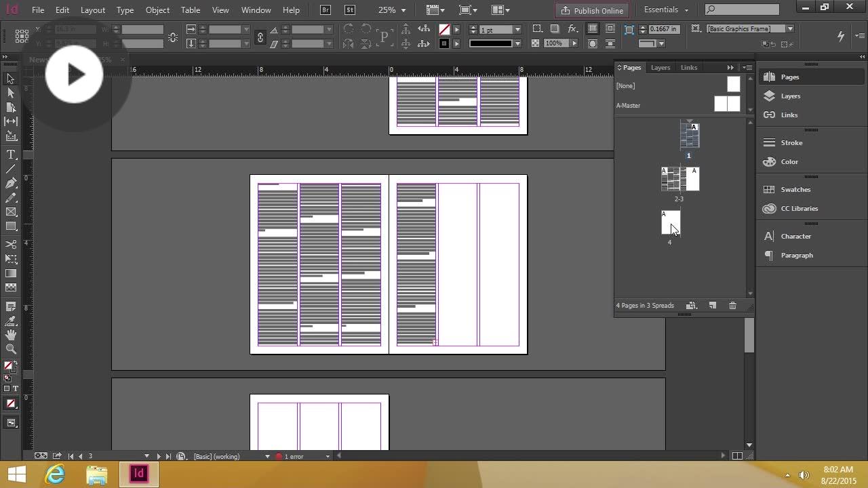Select the Pencil tool
This screenshot has width=868, height=488.
point(11,198)
